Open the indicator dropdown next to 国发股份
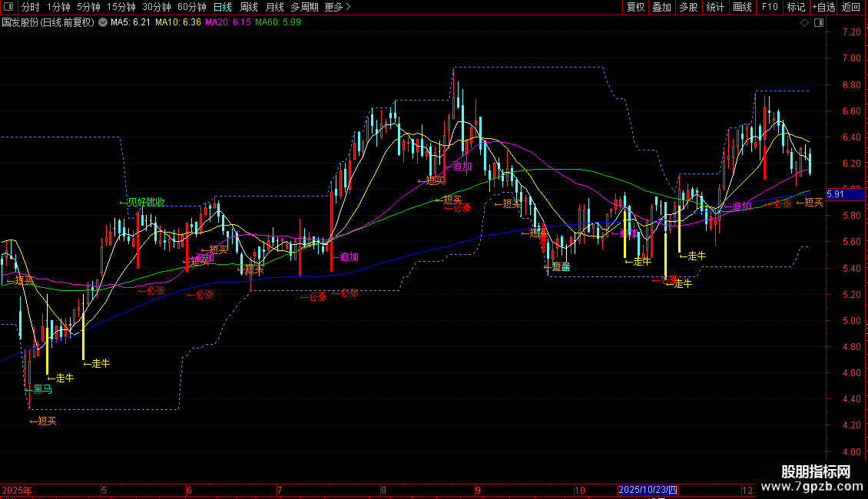This screenshot has width=868, height=499. pyautogui.click(x=103, y=23)
